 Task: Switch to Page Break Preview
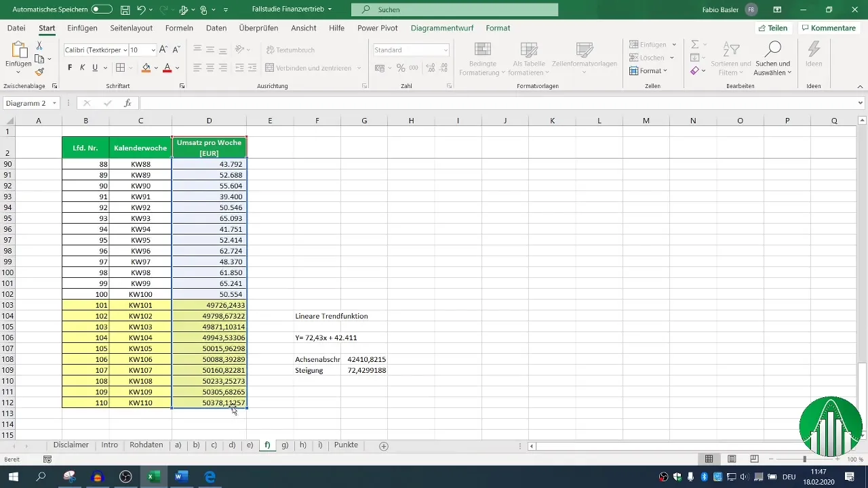point(754,459)
